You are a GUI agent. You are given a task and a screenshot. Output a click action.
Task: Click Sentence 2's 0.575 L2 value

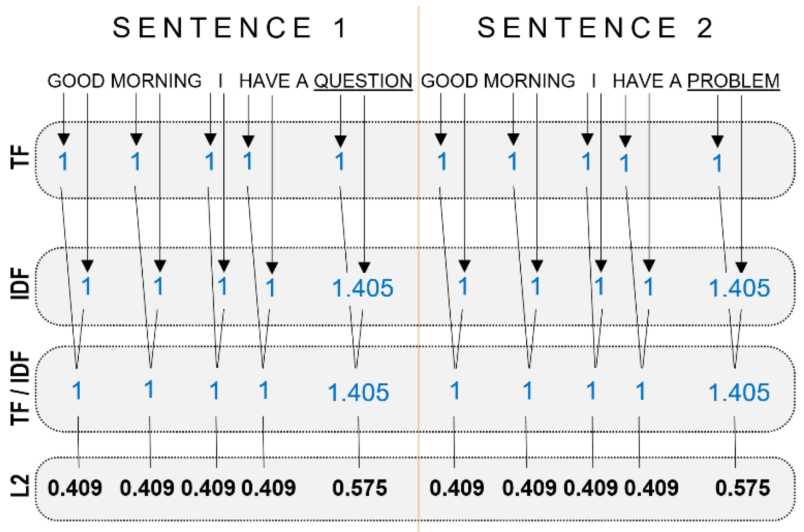click(742, 488)
